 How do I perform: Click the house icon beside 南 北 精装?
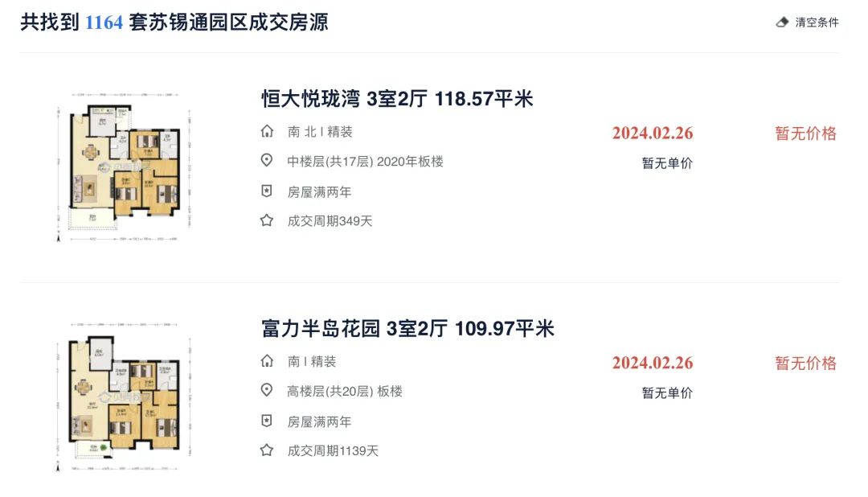point(267,131)
